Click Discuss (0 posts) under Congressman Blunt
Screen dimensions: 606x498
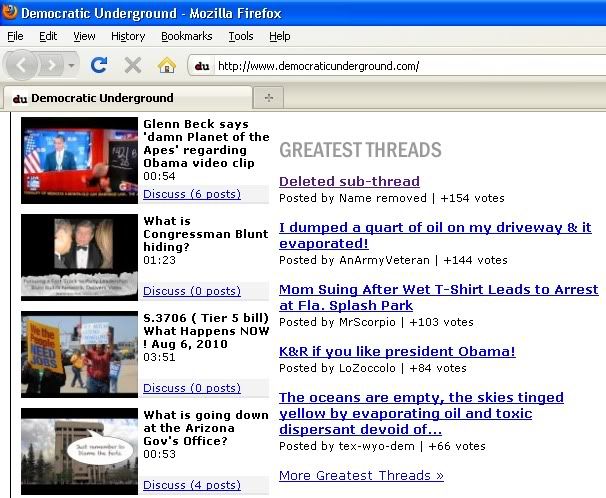192,291
